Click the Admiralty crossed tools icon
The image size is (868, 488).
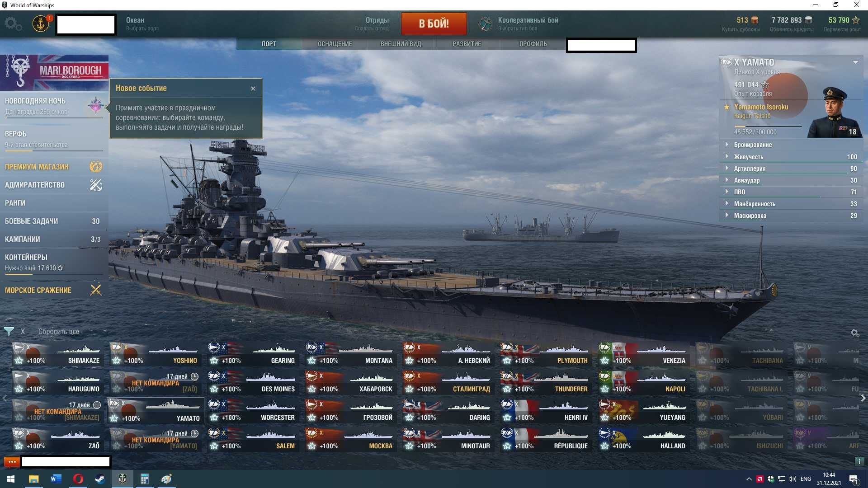pos(95,185)
